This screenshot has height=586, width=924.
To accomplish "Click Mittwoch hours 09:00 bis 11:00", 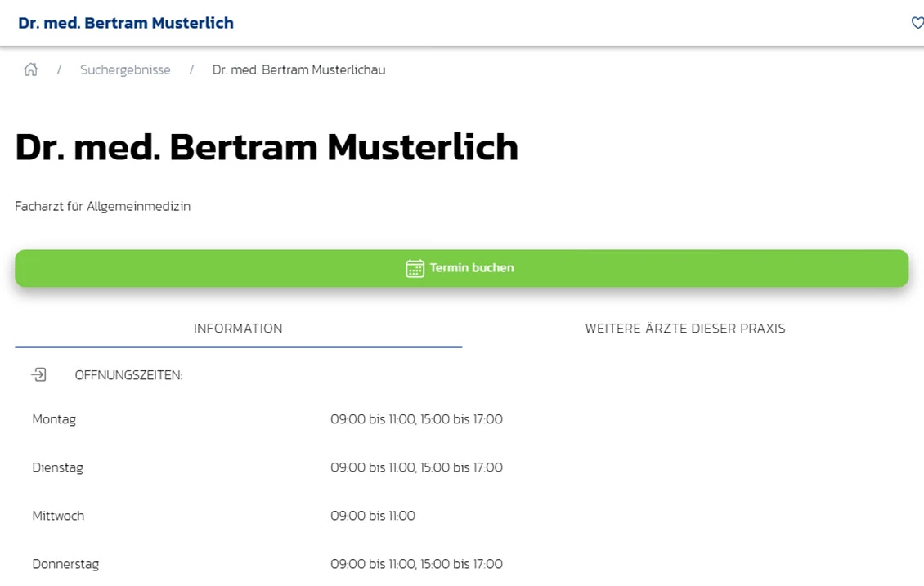I will tap(372, 516).
